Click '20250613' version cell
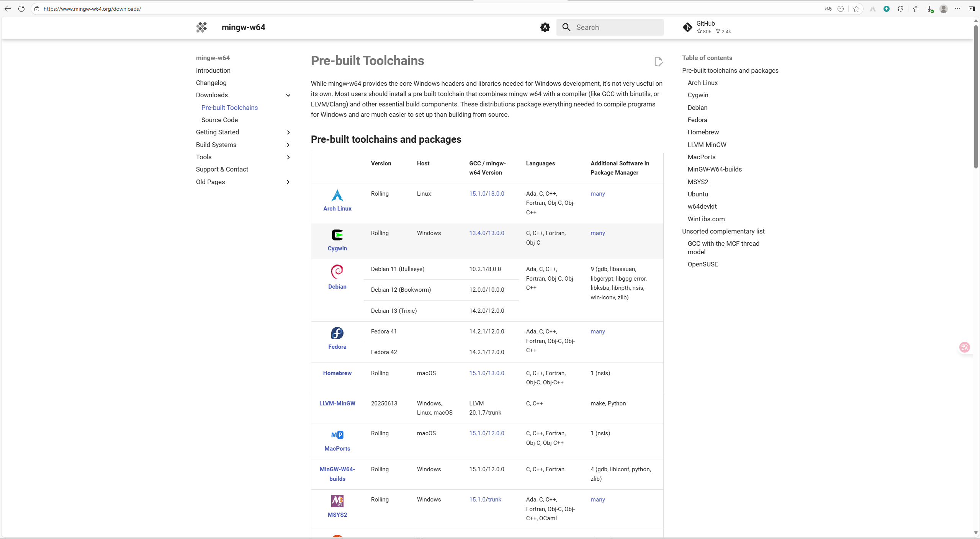 (x=384, y=403)
